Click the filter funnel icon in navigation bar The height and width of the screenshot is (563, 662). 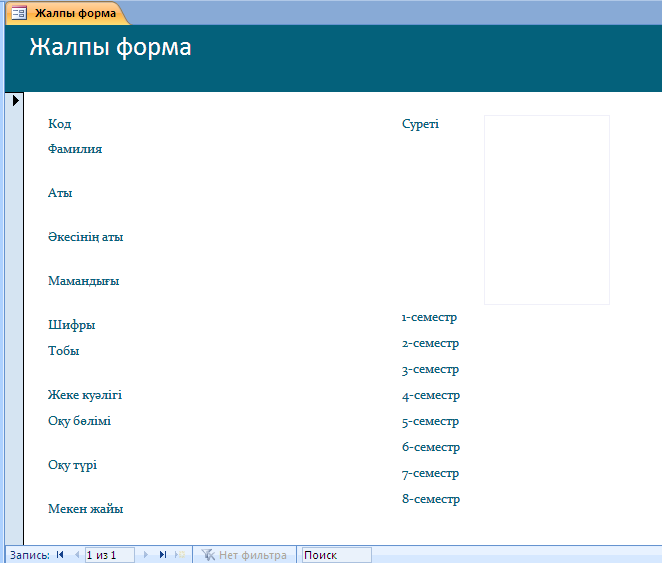(x=208, y=555)
